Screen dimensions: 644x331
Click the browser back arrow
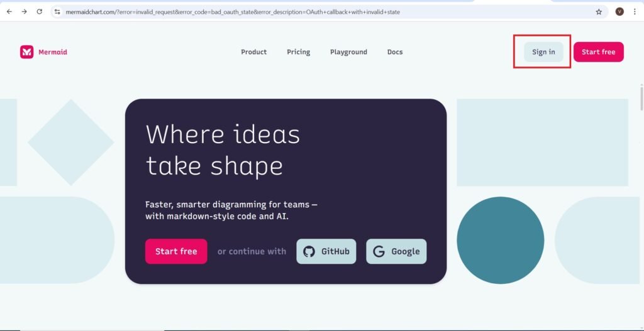click(9, 11)
